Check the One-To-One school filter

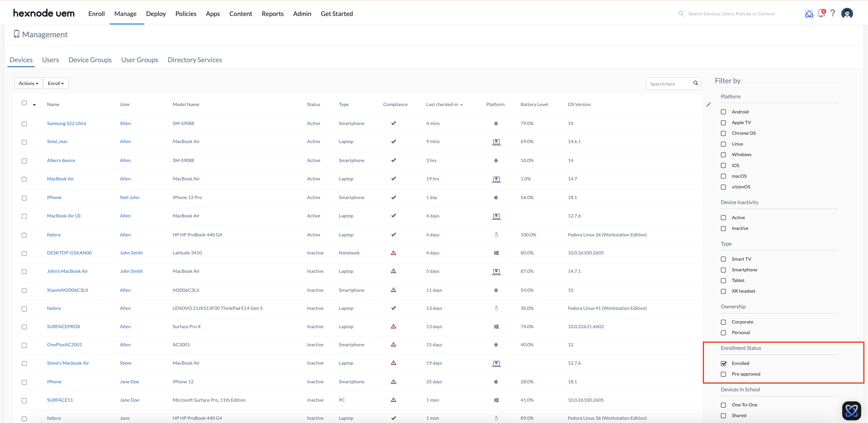723,405
